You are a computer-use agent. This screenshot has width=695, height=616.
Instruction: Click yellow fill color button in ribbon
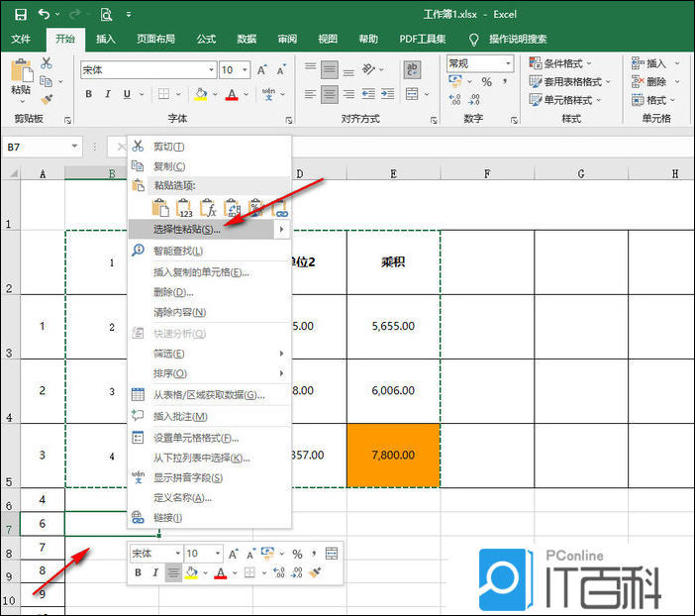tap(201, 95)
